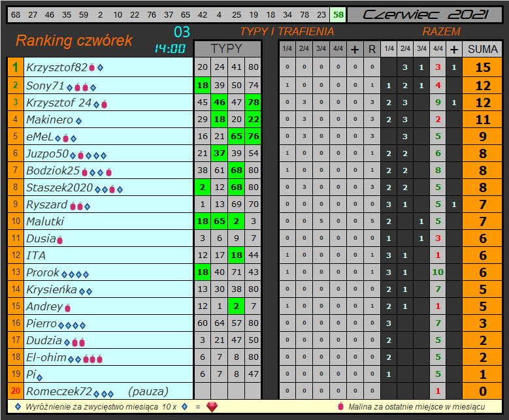Click the raspberry icon next to Krzysztof82
This screenshot has height=420, width=509.
(92, 67)
